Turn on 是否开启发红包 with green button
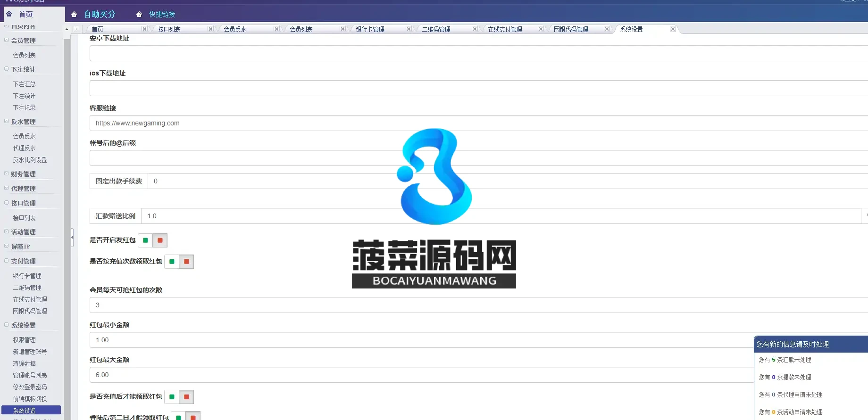Image resolution: width=868 pixels, height=420 pixels. point(145,240)
